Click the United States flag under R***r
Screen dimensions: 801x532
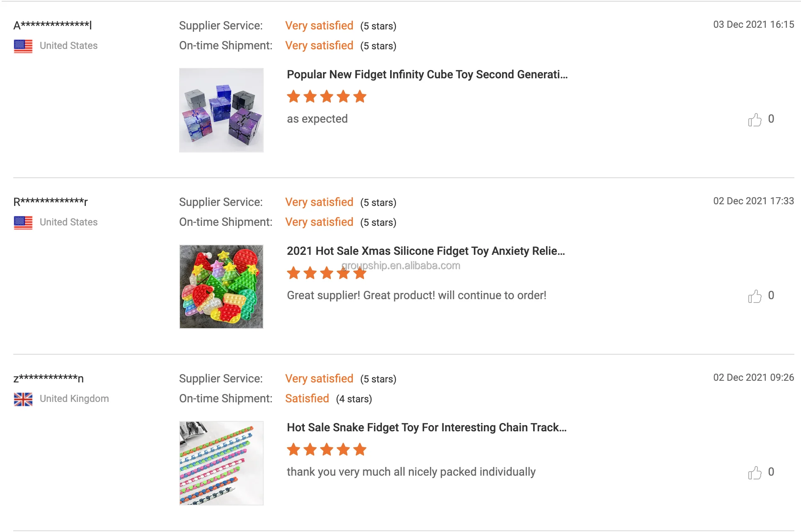[x=23, y=222]
